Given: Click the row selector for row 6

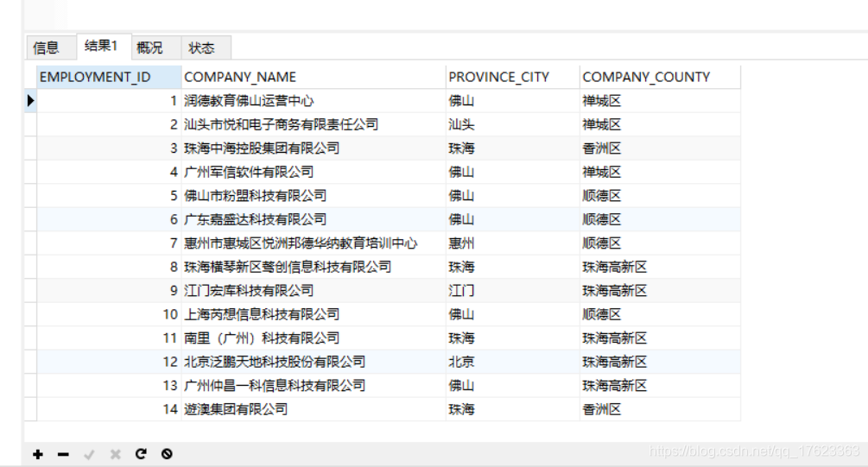Looking at the screenshot, I should (30, 219).
